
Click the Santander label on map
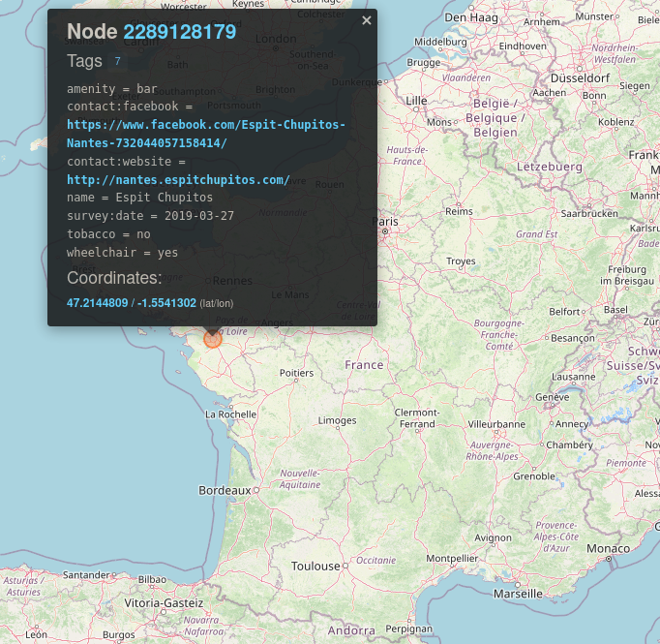(86, 575)
